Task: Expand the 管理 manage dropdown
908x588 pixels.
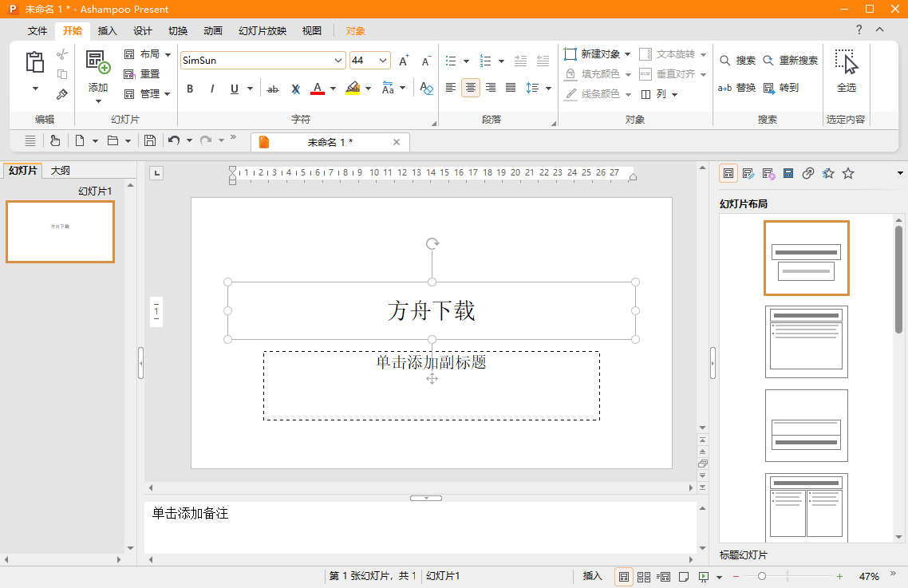Action: pos(168,94)
